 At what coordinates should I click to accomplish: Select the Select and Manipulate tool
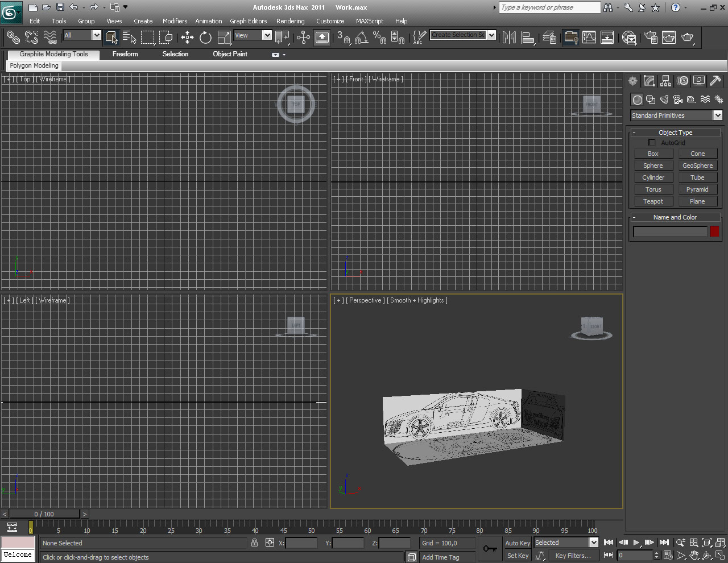tap(303, 38)
